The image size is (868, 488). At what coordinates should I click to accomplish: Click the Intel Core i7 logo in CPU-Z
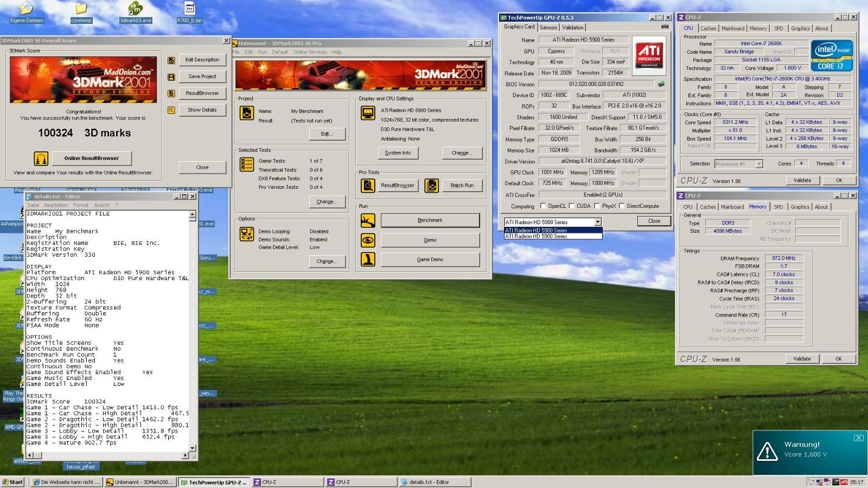pyautogui.click(x=832, y=55)
